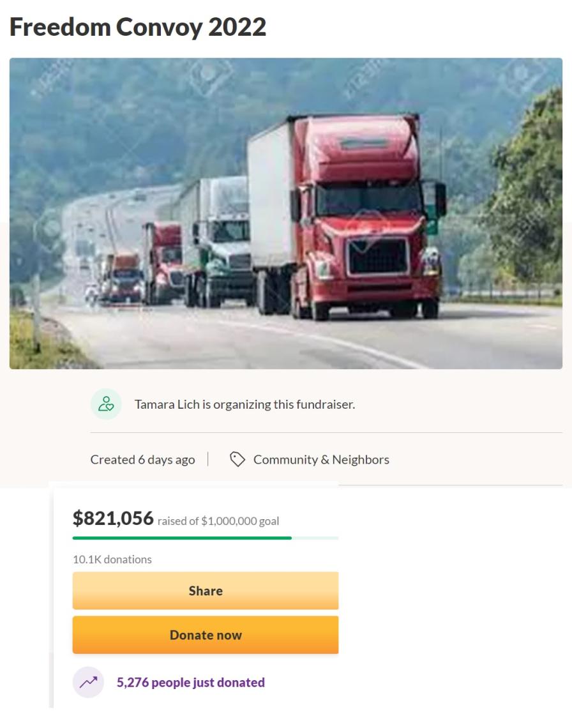Open the Community & Neighbors category link
Viewport: 572px width, 728px height.
[x=321, y=460]
